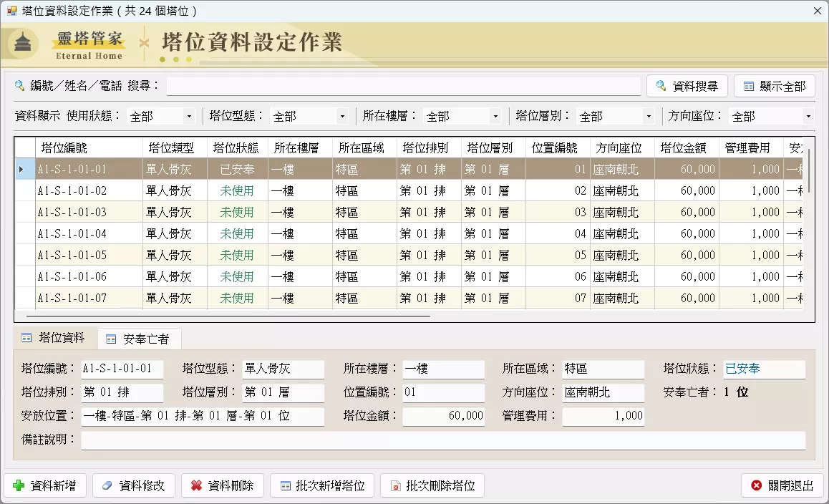Click the 靈塔管家 pagoda logo icon
The height and width of the screenshot is (504, 829).
coord(22,42)
